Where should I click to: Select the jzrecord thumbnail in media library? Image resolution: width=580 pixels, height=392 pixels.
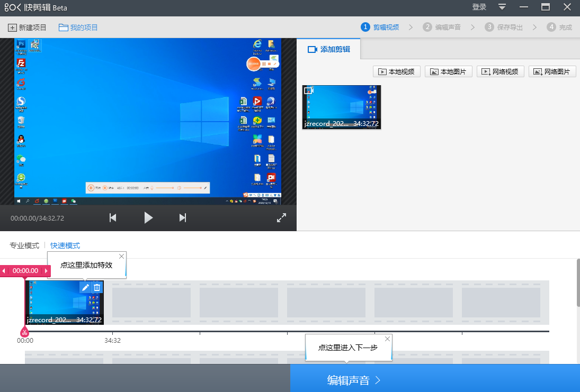pyautogui.click(x=341, y=107)
